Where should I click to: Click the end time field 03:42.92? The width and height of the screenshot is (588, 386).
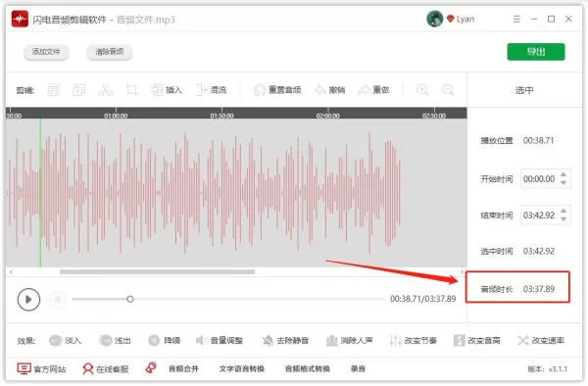click(x=539, y=216)
